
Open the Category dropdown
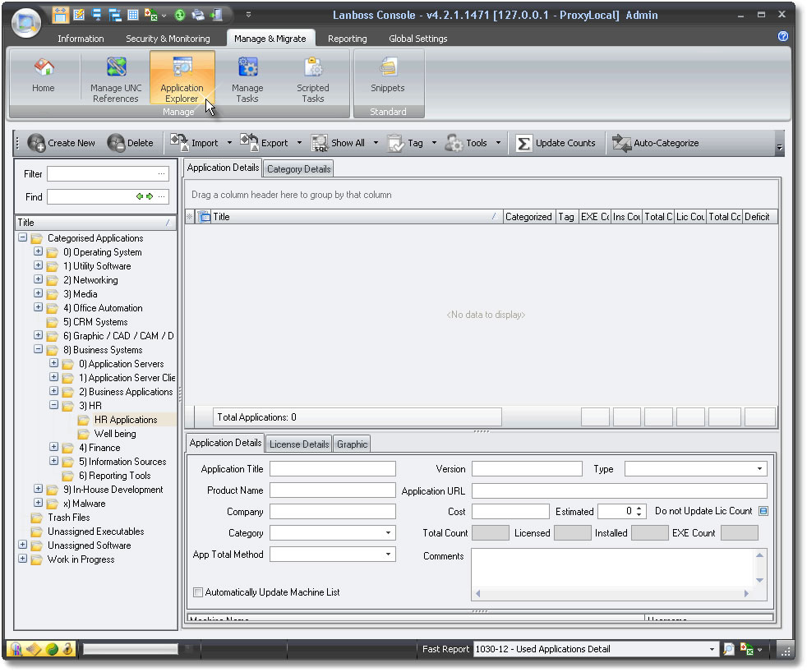click(389, 533)
